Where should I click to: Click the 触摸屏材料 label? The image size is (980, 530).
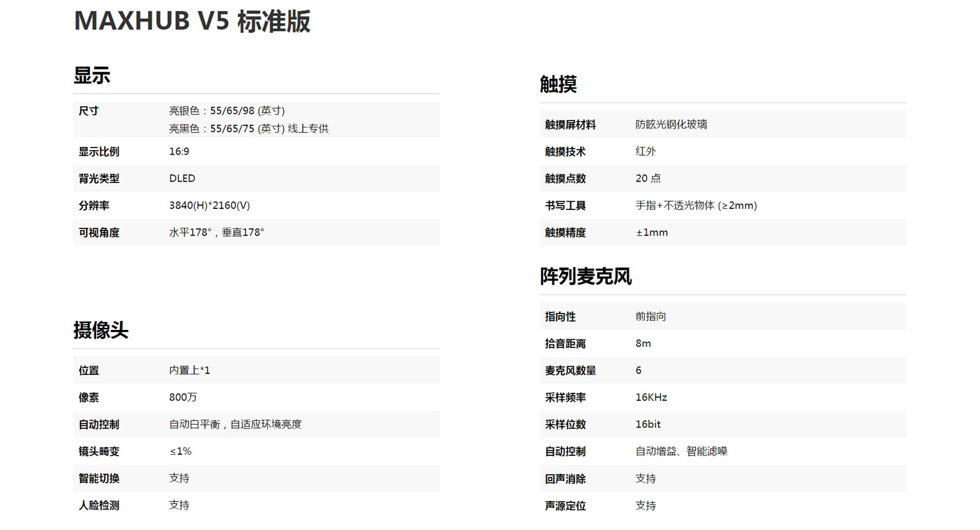[570, 124]
